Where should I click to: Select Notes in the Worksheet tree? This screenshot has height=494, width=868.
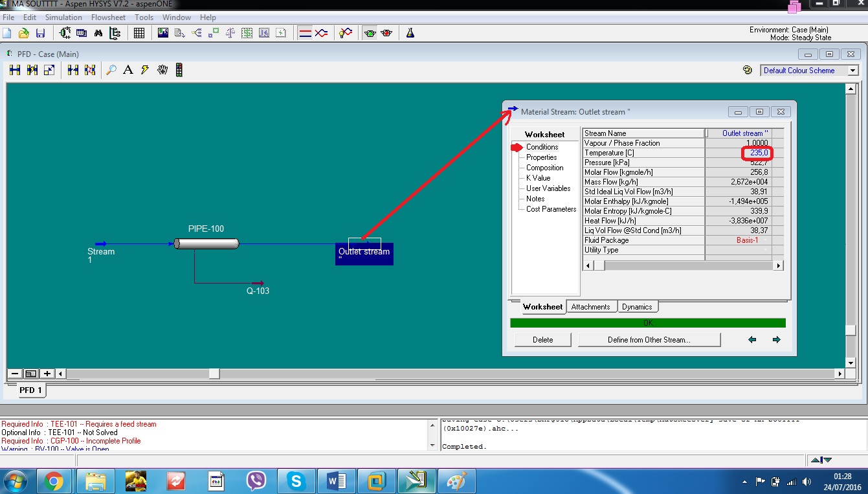(535, 199)
